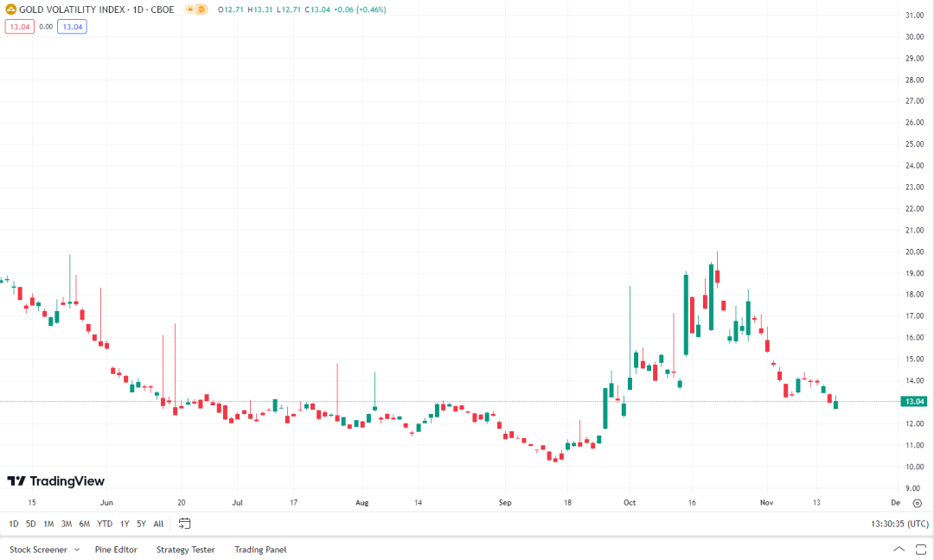The height and width of the screenshot is (560, 934).
Task: Select the 1Y time range
Action: pos(125,524)
